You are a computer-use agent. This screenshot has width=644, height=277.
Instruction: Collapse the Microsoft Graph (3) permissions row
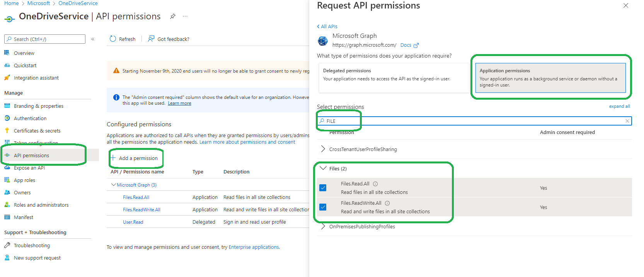pos(113,185)
